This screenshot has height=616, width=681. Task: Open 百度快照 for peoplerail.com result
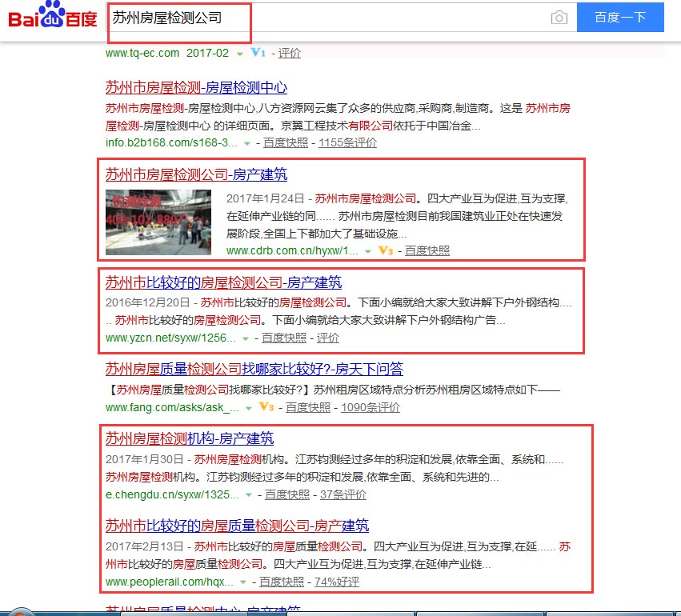tap(282, 582)
